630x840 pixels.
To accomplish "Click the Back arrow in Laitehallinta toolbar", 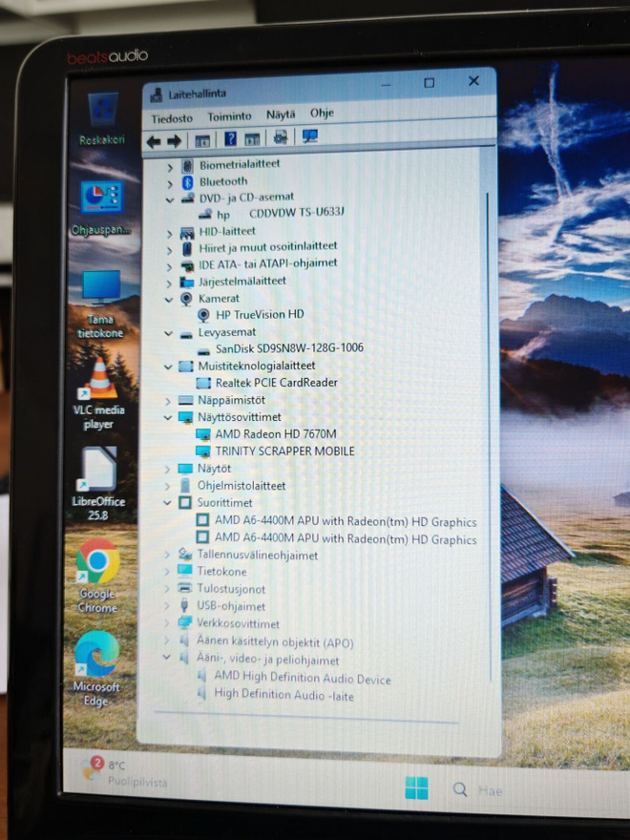I will coord(154,141).
